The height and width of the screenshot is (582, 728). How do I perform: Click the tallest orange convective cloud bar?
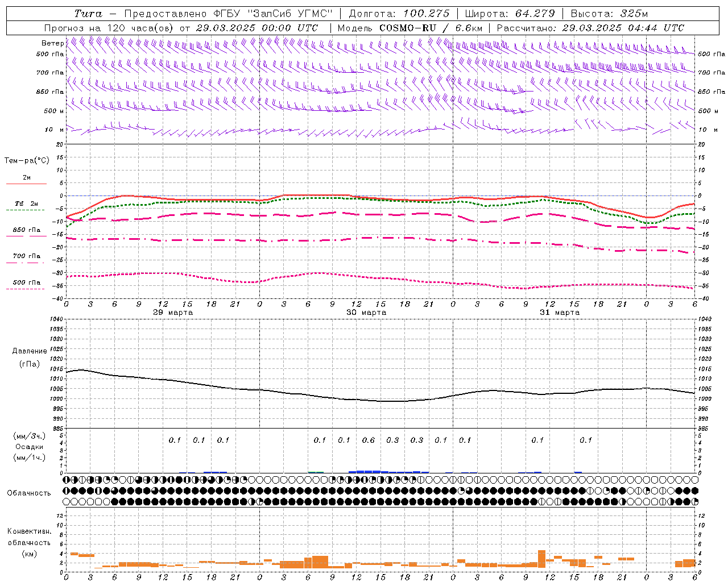[x=541, y=559]
